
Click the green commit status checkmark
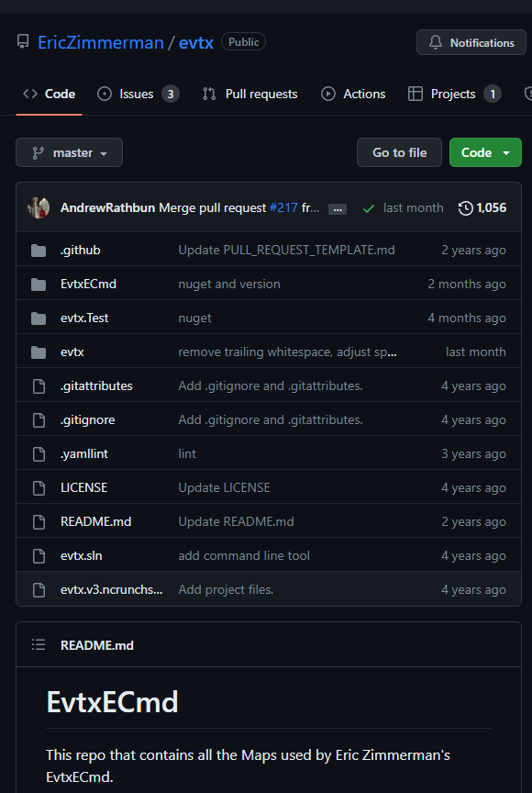click(369, 208)
